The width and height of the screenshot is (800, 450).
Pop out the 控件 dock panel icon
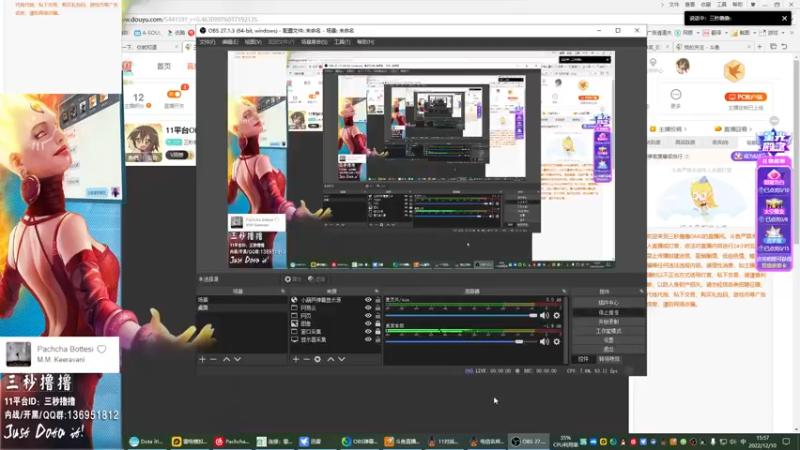click(x=641, y=291)
